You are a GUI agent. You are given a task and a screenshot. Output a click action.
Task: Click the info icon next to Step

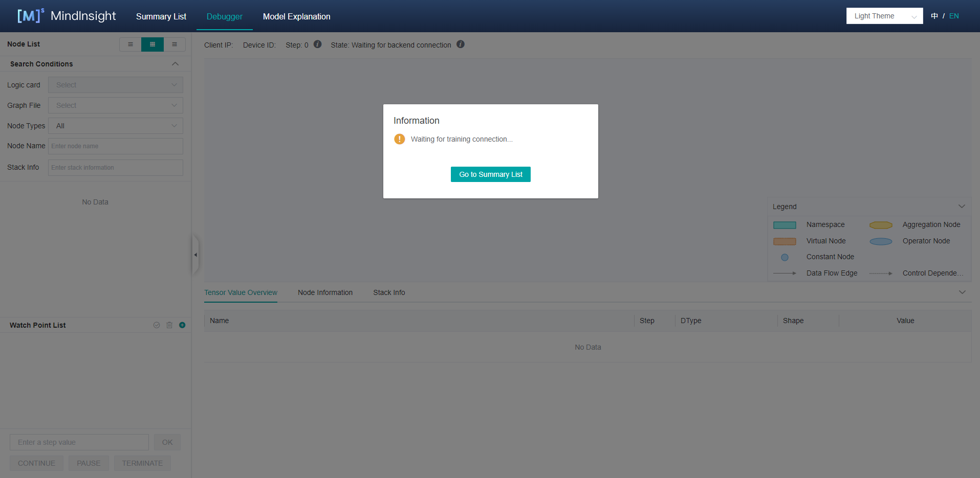pyautogui.click(x=317, y=44)
